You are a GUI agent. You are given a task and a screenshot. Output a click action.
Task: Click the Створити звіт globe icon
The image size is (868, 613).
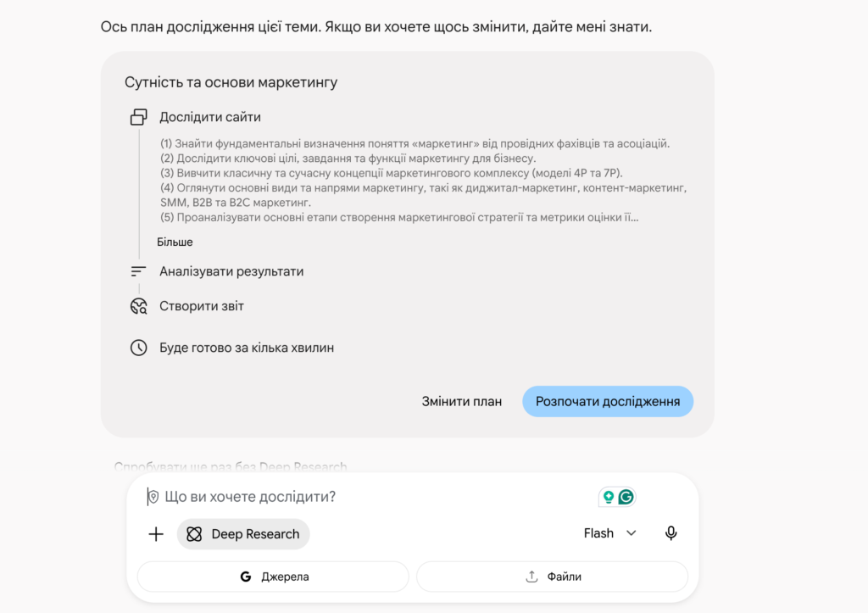138,306
